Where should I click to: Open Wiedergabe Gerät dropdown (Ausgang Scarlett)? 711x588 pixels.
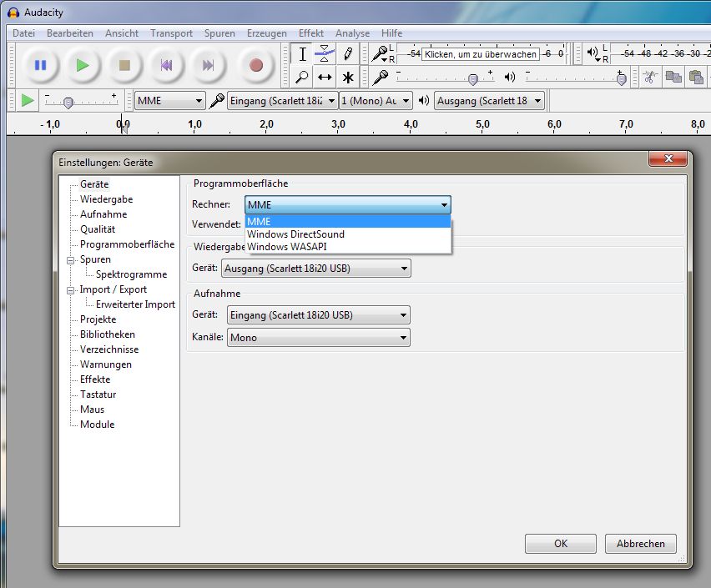click(316, 269)
